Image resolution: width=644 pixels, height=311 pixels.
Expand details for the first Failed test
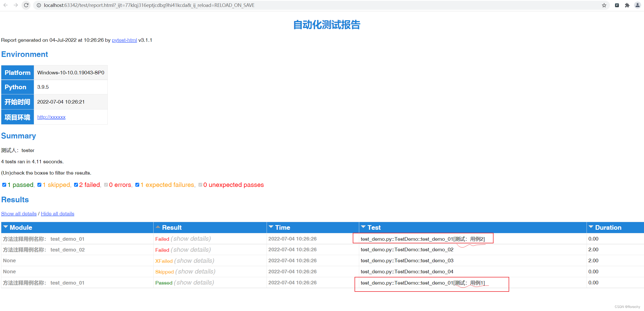[191, 239]
